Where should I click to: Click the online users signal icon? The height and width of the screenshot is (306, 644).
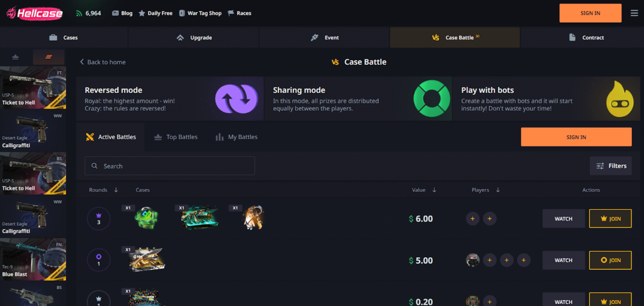[x=79, y=13]
